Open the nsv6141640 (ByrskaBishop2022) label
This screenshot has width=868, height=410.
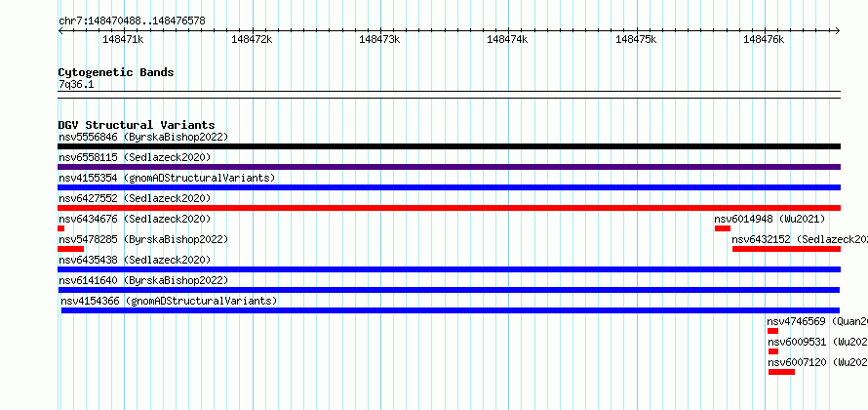click(143, 280)
